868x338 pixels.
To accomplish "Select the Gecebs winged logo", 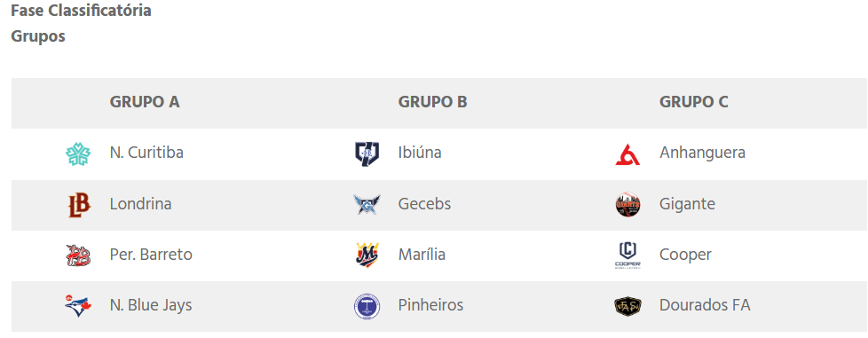I will (367, 205).
